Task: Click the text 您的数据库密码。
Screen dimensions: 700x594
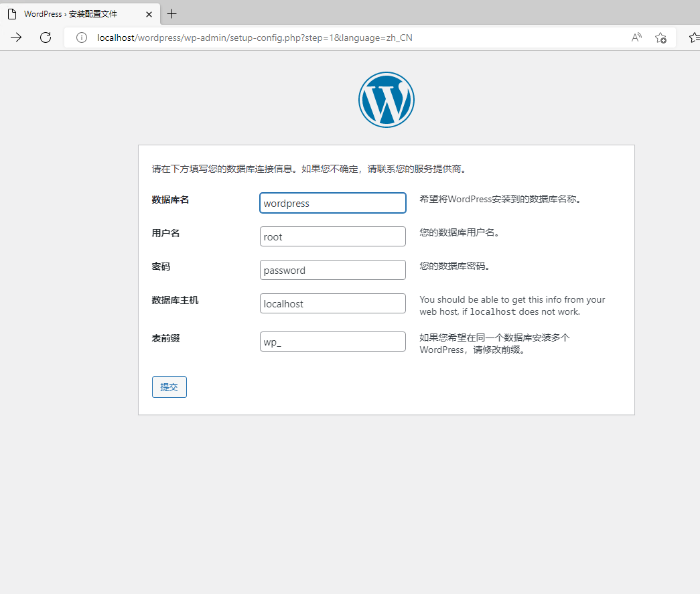Action: tap(455, 266)
